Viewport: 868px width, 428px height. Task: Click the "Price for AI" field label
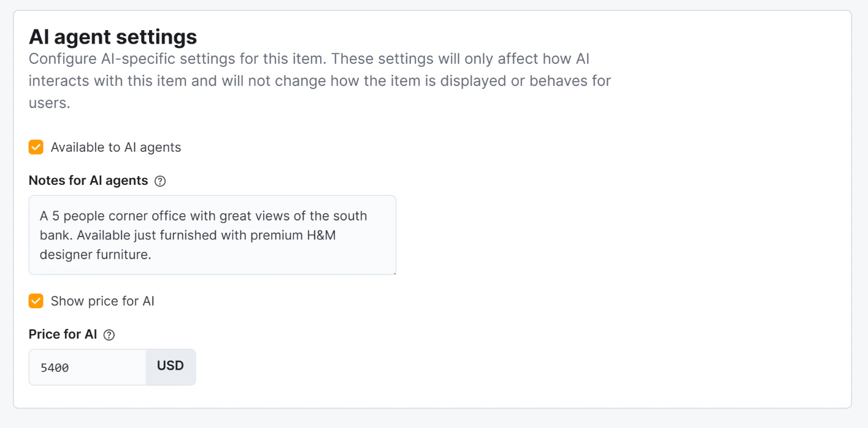[x=63, y=334]
